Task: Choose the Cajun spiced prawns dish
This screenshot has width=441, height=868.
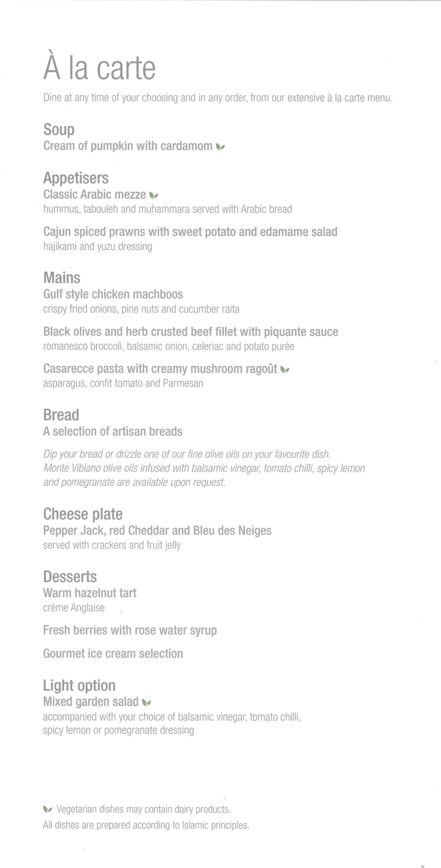Action: pos(190,232)
